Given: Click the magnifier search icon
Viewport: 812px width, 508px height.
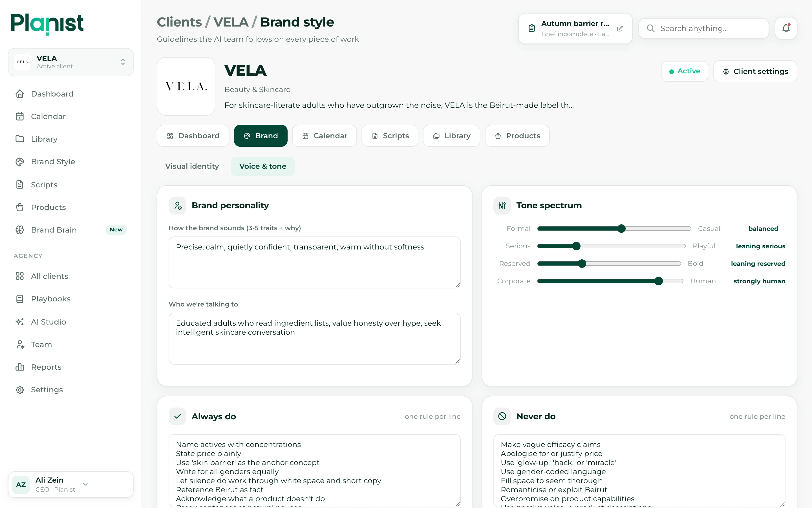Looking at the screenshot, I should click(x=651, y=29).
